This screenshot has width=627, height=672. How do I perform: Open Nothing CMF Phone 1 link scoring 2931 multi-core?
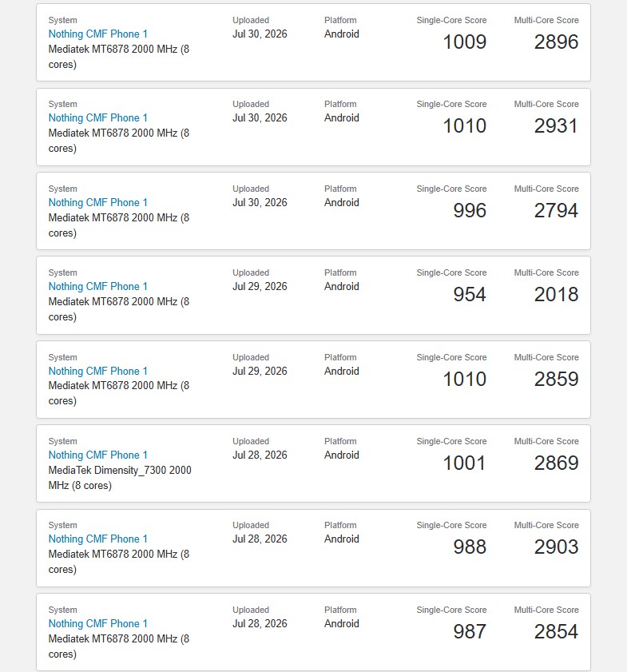click(97, 117)
